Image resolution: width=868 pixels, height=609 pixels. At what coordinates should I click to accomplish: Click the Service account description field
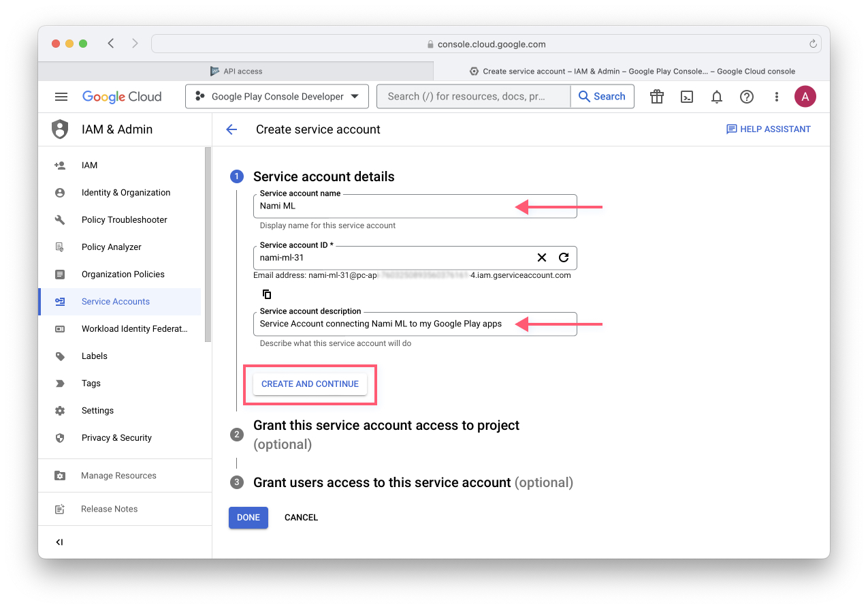click(415, 324)
